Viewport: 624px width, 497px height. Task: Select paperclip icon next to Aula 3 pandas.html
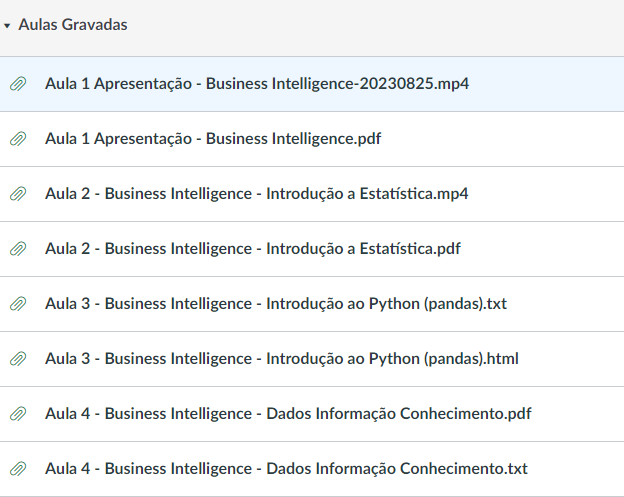18,359
